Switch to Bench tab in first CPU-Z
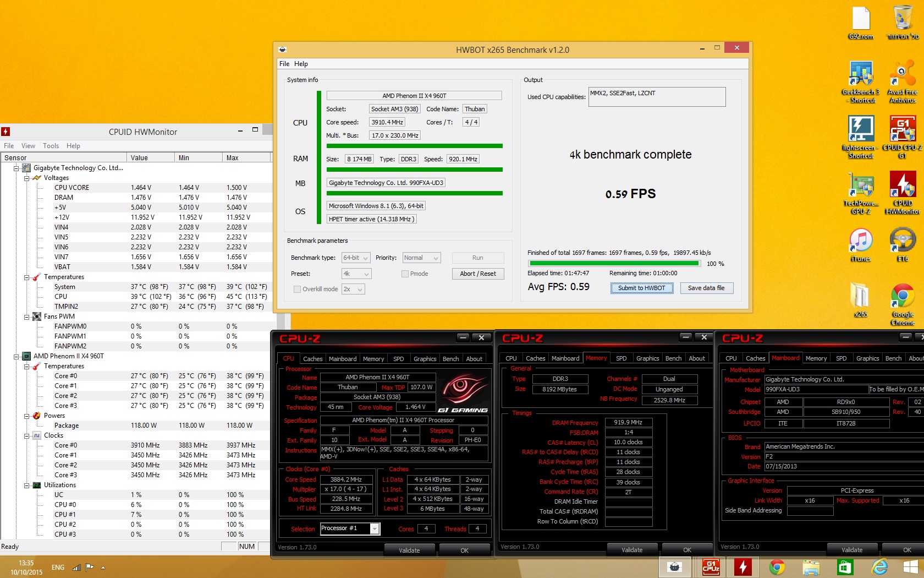This screenshot has width=924, height=578. tap(450, 359)
